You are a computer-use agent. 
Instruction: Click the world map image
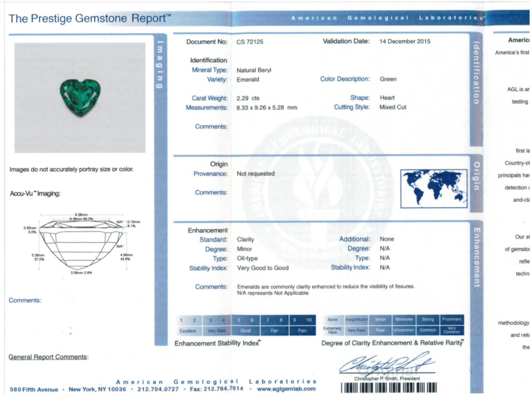[434, 189]
